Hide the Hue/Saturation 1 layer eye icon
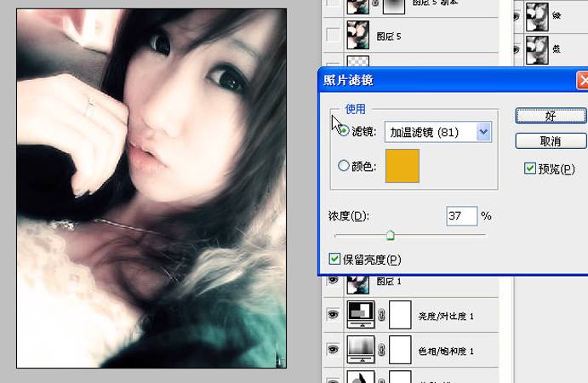The width and height of the screenshot is (588, 383). 333,350
